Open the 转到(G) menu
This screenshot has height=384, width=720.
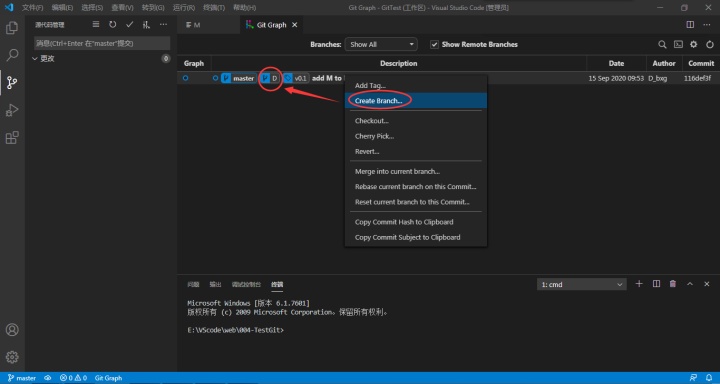tap(153, 8)
